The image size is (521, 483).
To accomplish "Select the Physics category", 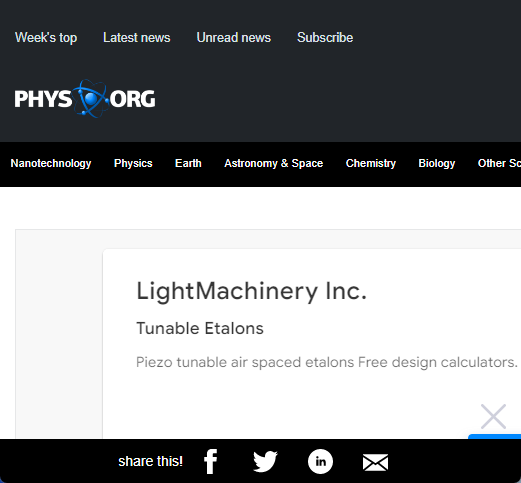I will tap(133, 163).
